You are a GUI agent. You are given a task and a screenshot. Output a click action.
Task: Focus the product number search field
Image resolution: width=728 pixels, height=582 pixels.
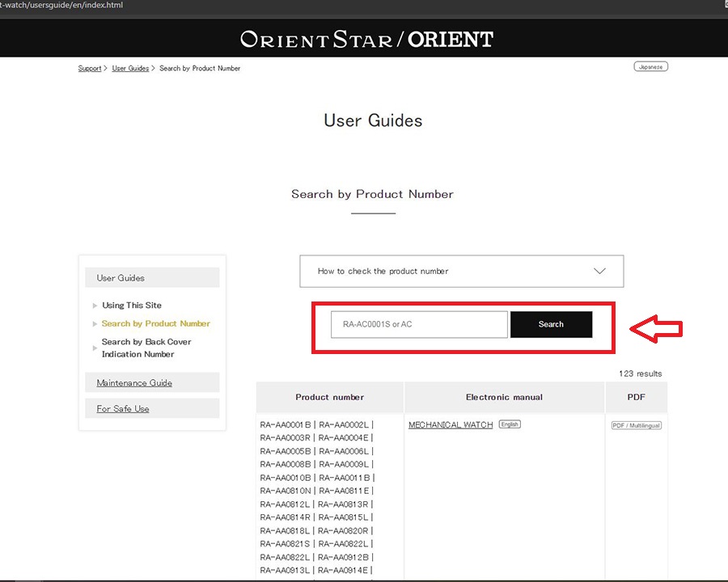419,324
